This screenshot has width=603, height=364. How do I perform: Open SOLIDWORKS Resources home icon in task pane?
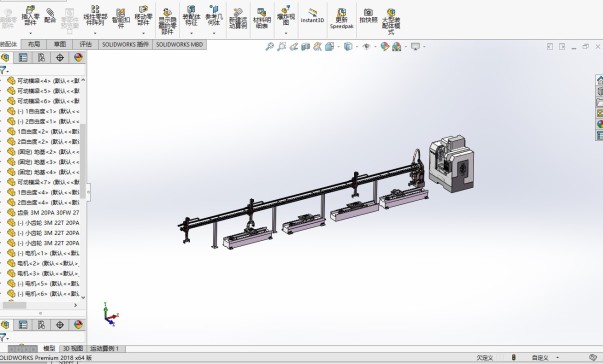(600, 80)
